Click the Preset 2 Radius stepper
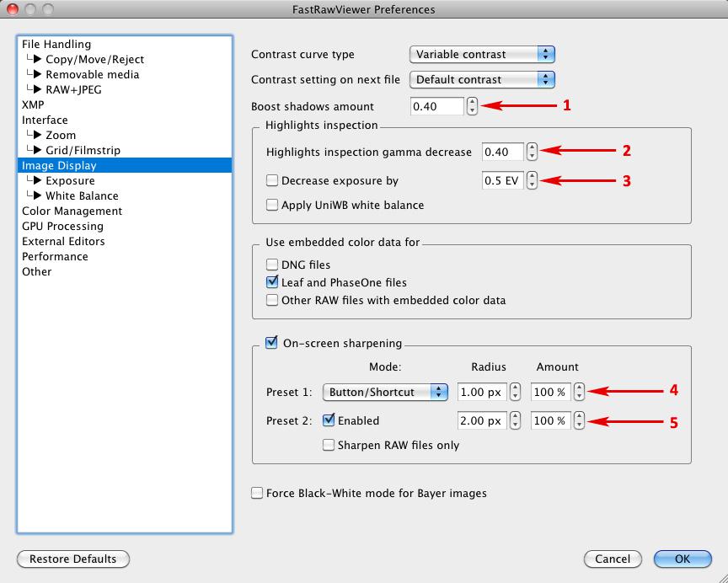Viewport: 728px width, 583px height. tap(515, 420)
